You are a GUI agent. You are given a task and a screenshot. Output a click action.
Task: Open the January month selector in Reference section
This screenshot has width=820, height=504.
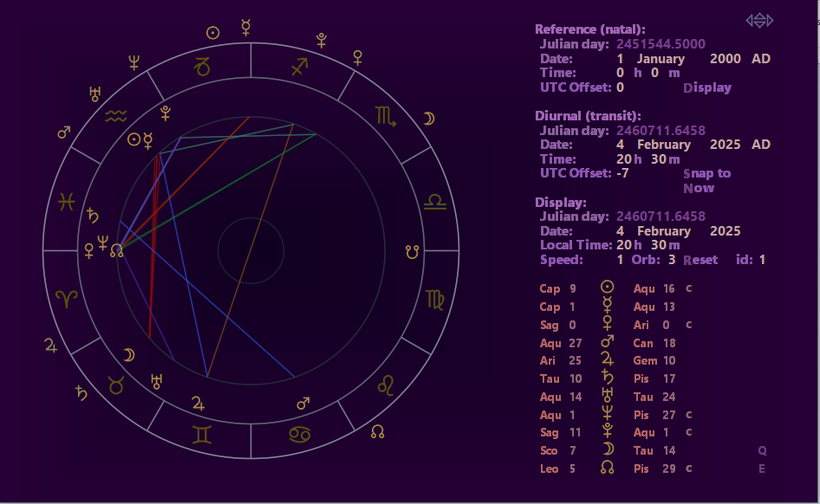[x=662, y=58]
